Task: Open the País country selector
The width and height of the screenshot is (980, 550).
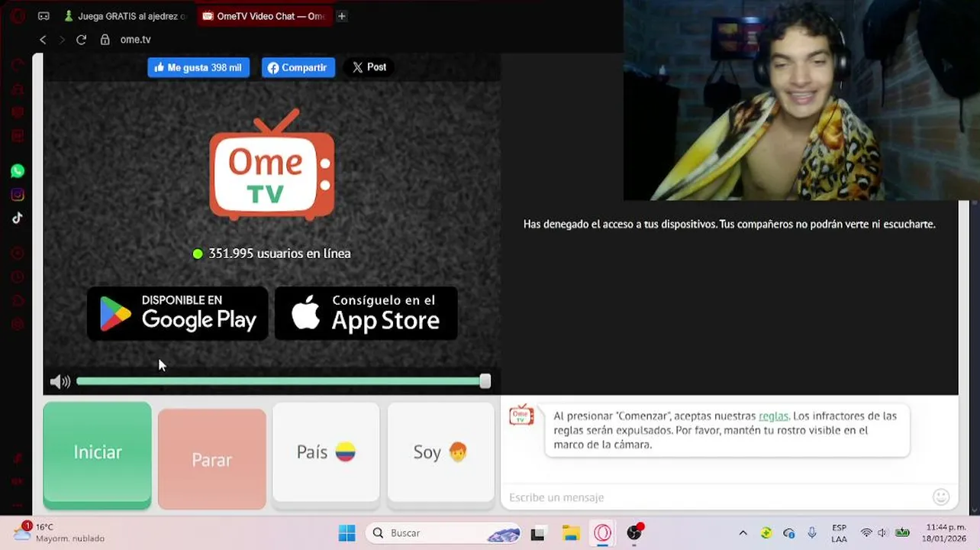Action: point(326,452)
